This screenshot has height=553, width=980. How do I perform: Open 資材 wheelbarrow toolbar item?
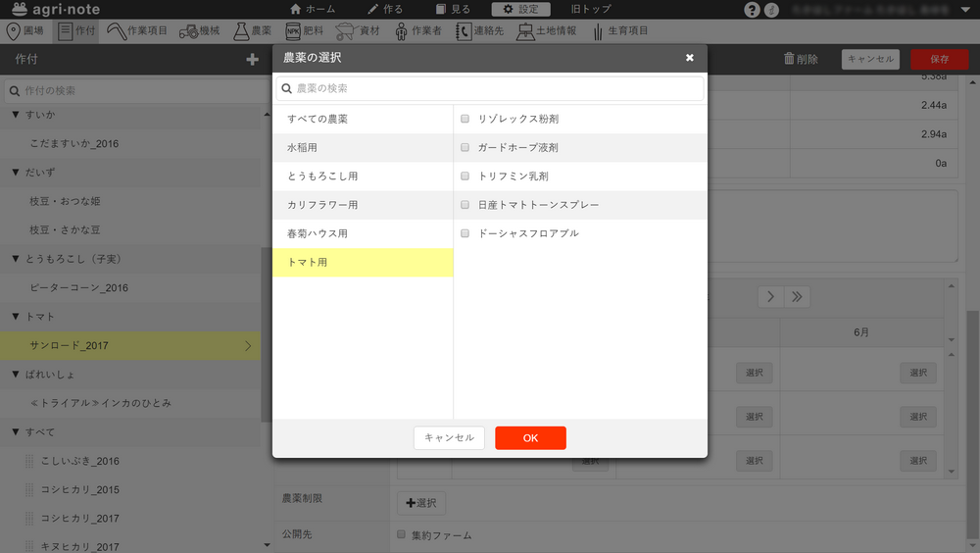click(x=358, y=30)
